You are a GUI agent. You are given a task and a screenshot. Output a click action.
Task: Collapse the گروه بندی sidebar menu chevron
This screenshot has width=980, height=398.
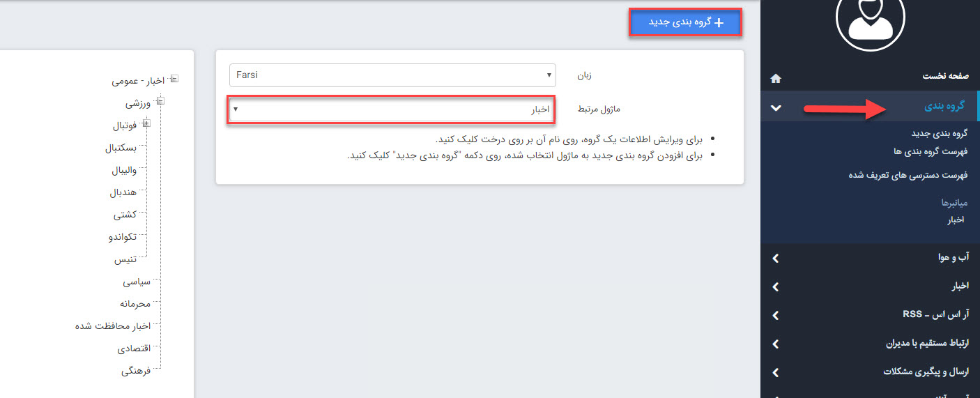click(776, 107)
